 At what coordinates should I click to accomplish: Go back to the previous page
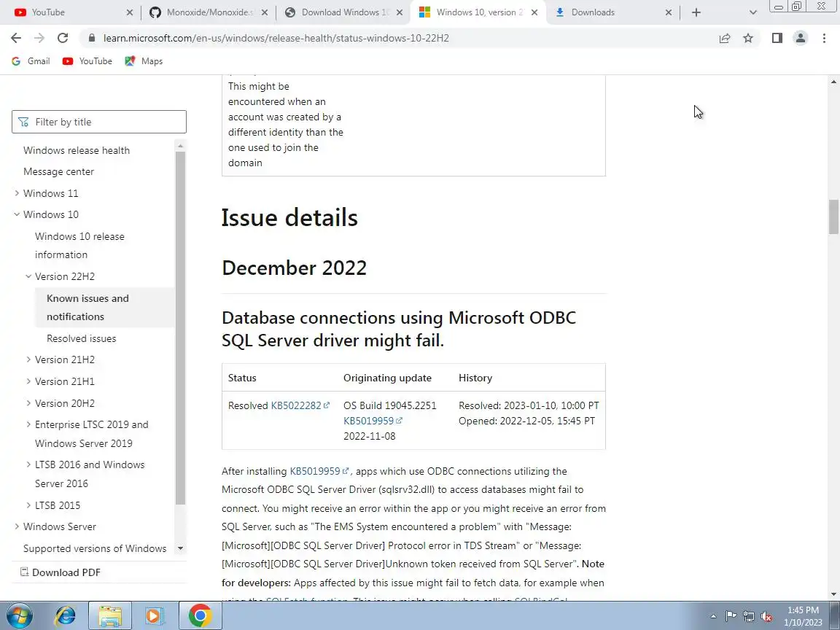click(16, 38)
